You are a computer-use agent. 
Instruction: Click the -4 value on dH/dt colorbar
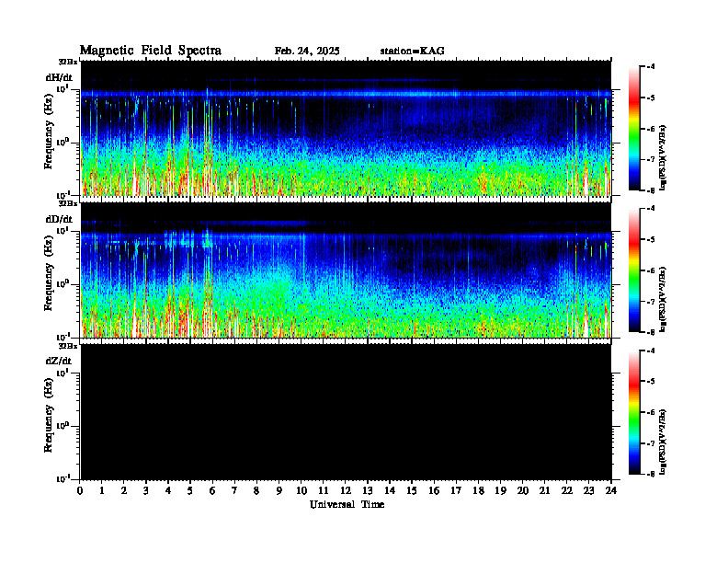(x=651, y=67)
